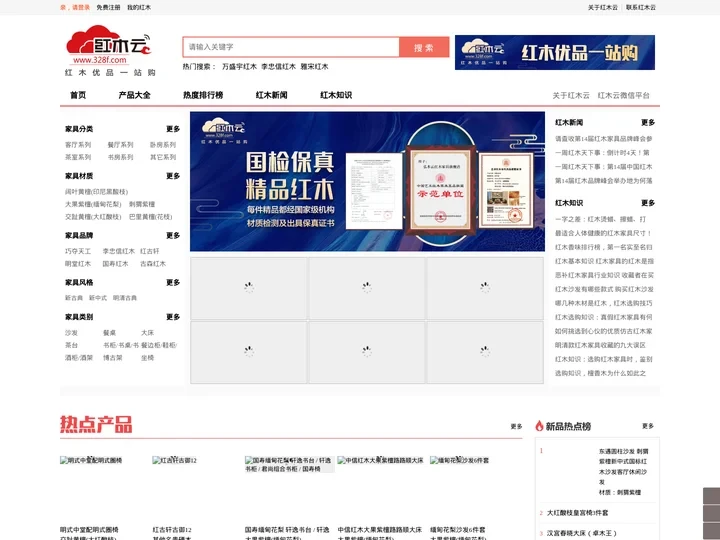Choose the 巴里黄檀(花枝) material
The height and width of the screenshot is (540, 720).
pos(151,217)
